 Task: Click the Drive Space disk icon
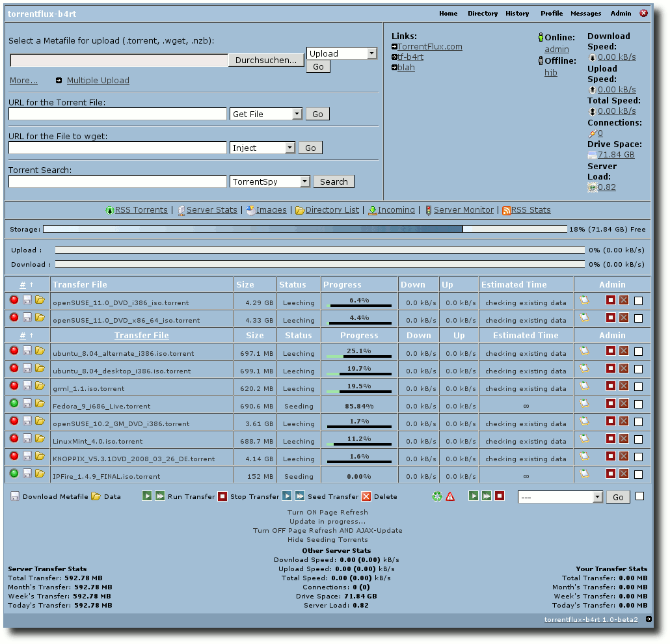[592, 155]
